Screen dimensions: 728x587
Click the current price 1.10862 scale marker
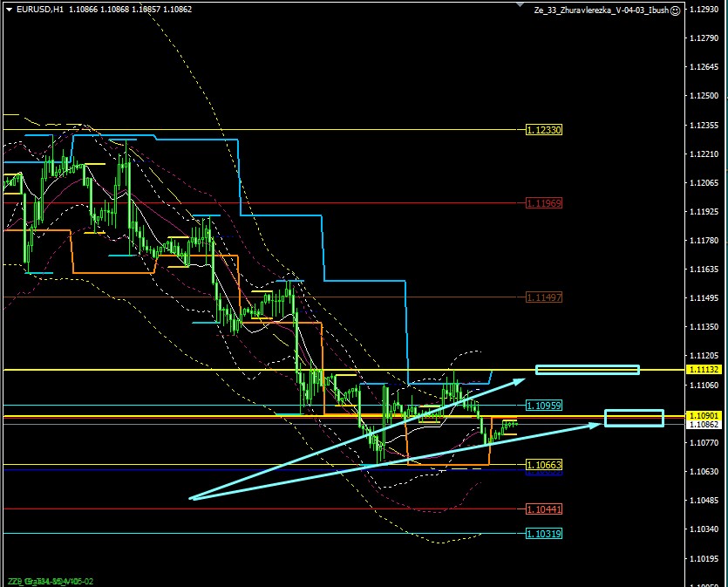click(x=706, y=425)
